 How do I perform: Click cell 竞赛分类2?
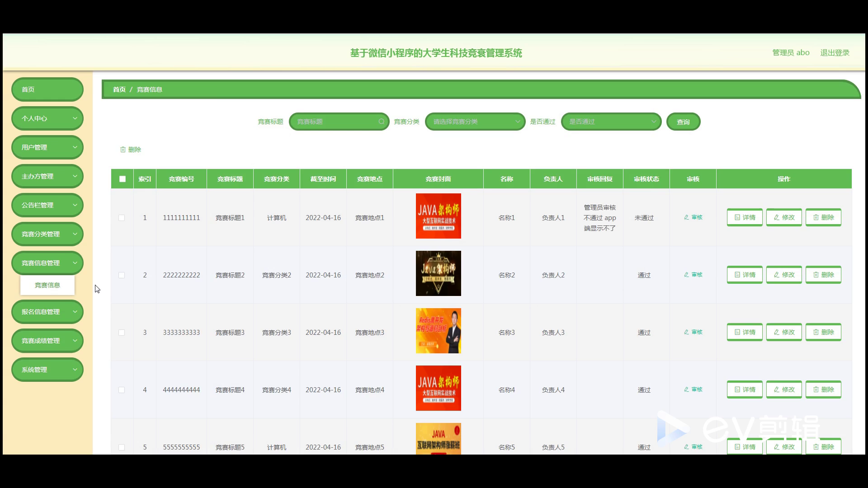point(277,275)
